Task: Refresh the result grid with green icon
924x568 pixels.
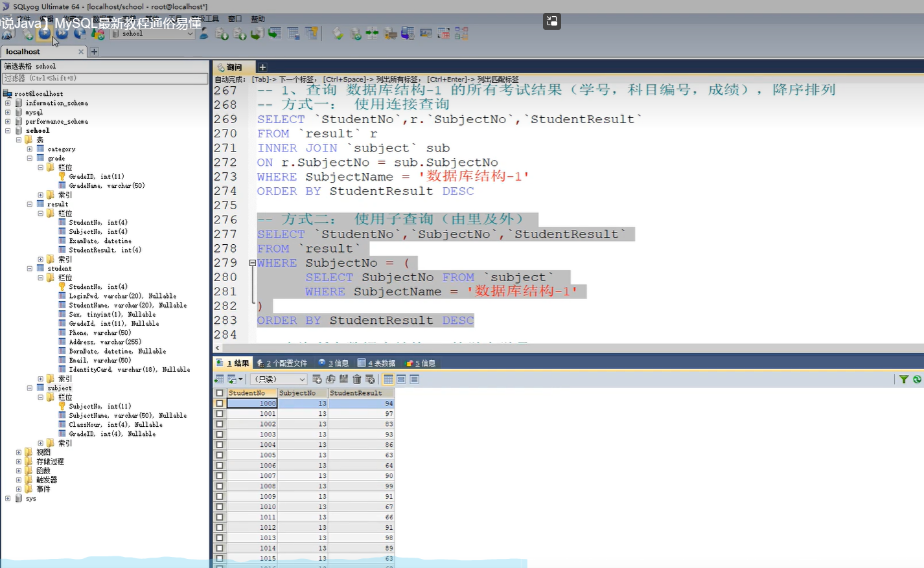Action: point(917,380)
